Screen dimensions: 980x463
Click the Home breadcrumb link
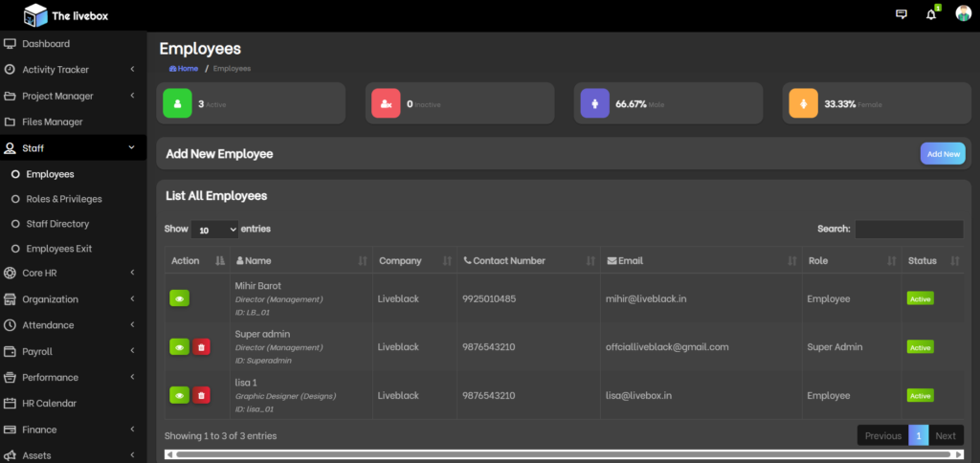[x=184, y=69]
